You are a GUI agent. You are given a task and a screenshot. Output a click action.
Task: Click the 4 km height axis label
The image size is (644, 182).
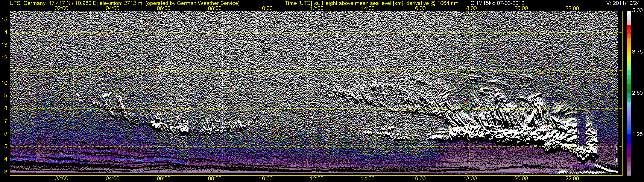pyautogui.click(x=6, y=159)
